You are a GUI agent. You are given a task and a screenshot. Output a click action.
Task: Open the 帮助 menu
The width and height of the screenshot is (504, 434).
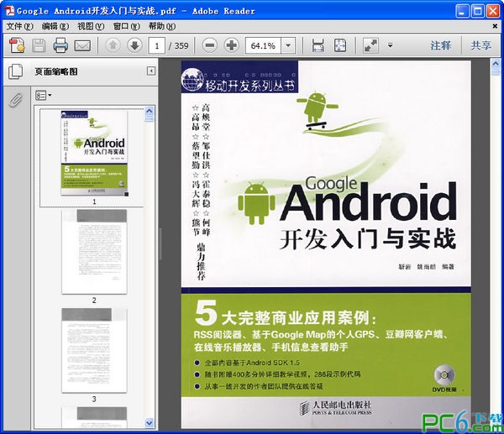pos(161,26)
